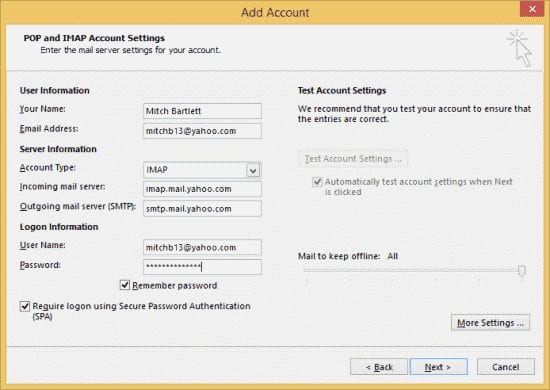Close the Add Account window
Viewport: 550px width, 390px height.
(532, 9)
